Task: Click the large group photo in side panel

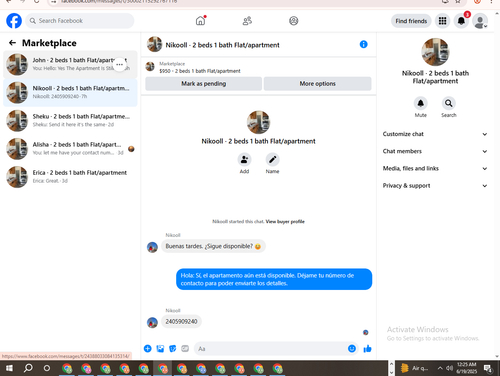Action: click(435, 52)
